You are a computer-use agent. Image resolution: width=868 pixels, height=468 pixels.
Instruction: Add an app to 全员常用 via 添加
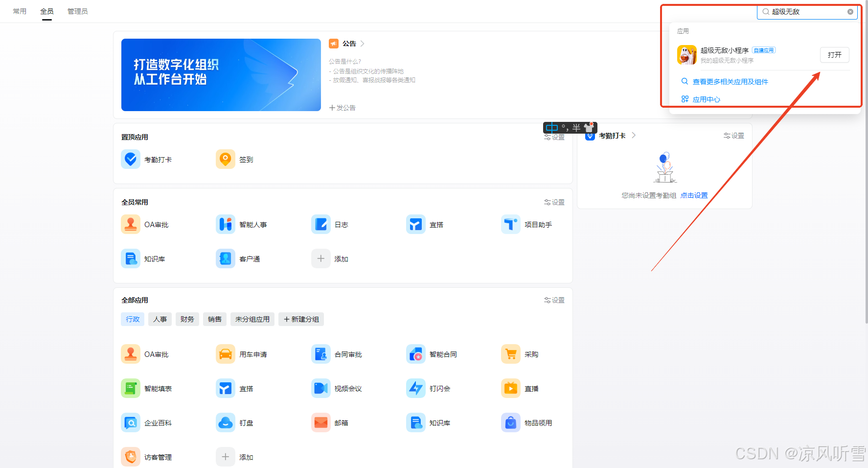coord(321,258)
